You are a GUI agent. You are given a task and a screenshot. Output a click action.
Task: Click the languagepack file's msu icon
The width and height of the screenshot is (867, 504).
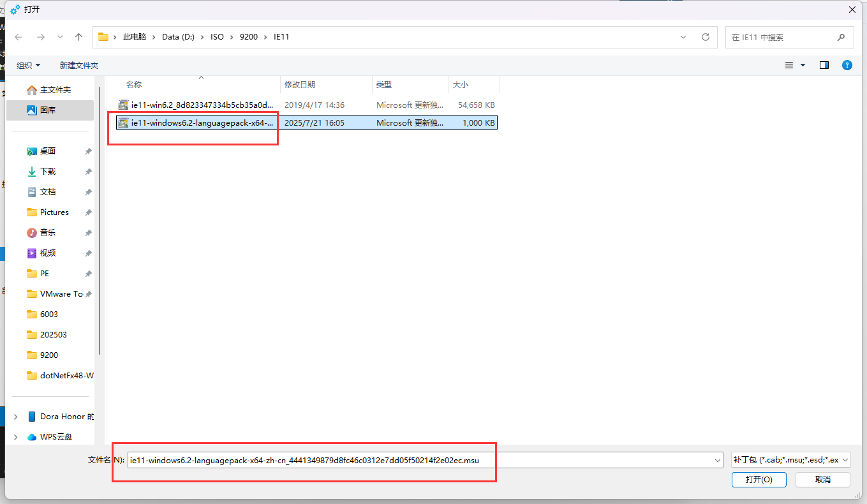124,122
